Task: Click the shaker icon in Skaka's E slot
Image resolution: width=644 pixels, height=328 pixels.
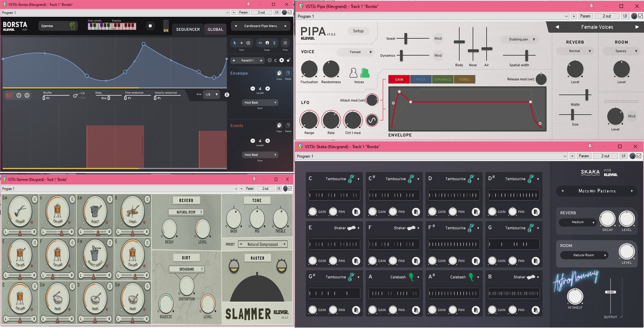Action: (352, 228)
